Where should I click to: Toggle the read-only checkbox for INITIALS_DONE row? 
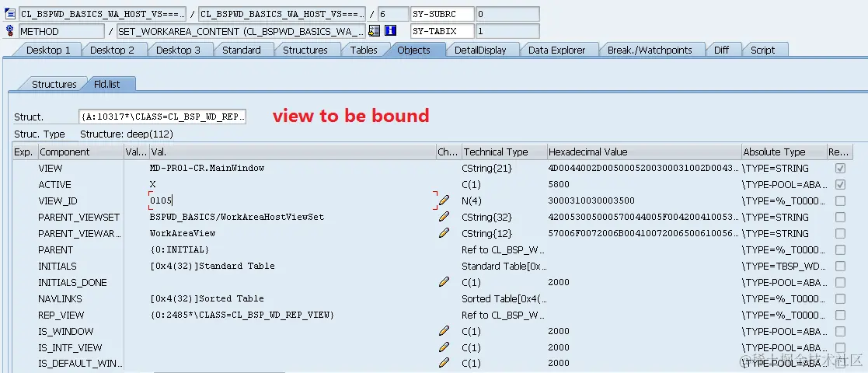(x=840, y=282)
